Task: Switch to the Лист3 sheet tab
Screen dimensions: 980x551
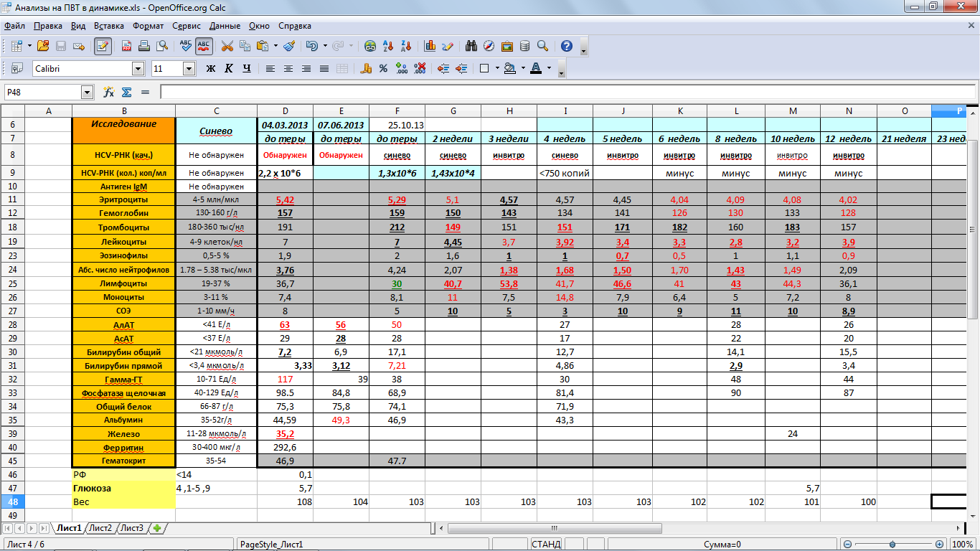Action: click(132, 528)
